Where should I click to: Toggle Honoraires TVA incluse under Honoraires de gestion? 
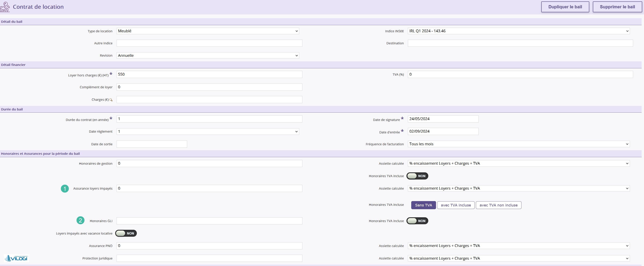click(x=417, y=176)
